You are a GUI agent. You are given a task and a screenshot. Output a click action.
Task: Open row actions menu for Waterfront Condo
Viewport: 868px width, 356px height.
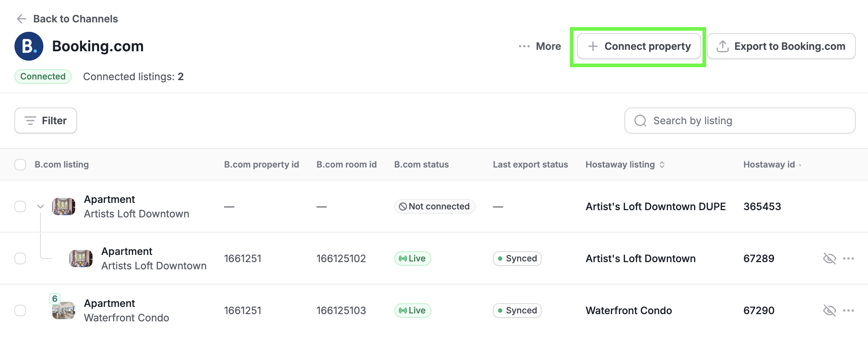coord(848,311)
